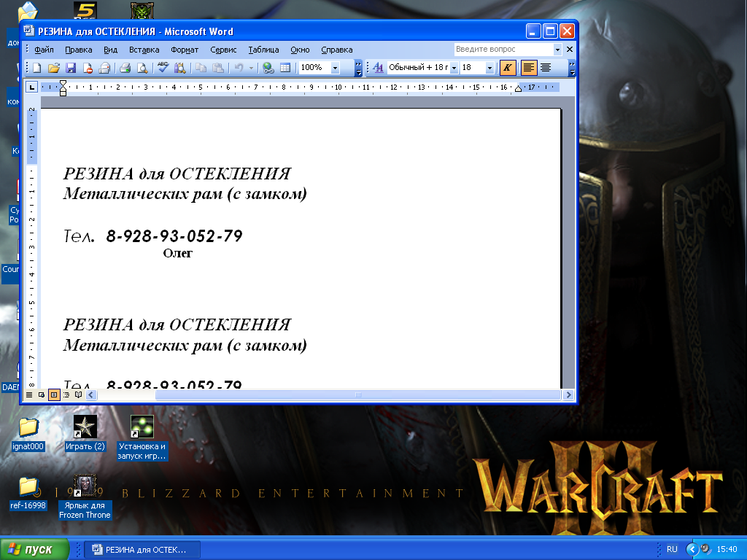
Task: Click the Permission icon in toolbar
Action: coord(88,68)
